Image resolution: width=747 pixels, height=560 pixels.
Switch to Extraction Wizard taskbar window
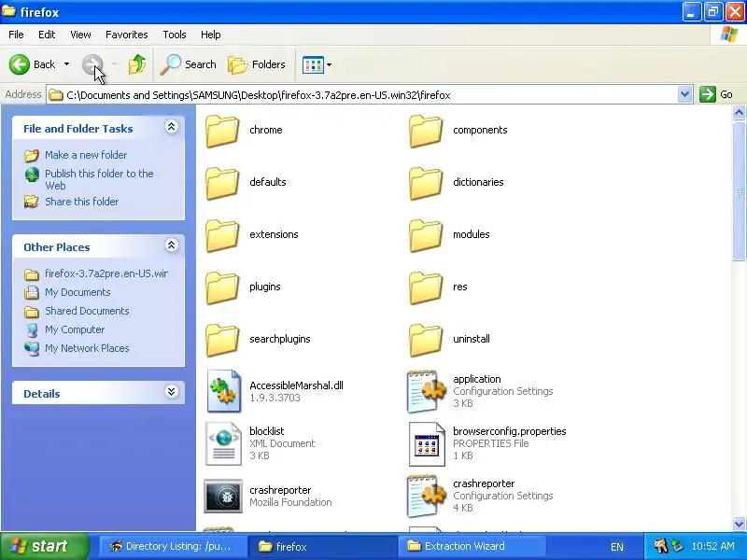(x=471, y=546)
